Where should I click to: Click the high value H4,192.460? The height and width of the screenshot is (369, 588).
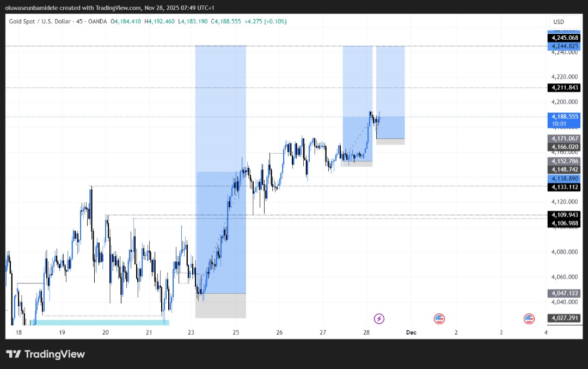click(160, 21)
